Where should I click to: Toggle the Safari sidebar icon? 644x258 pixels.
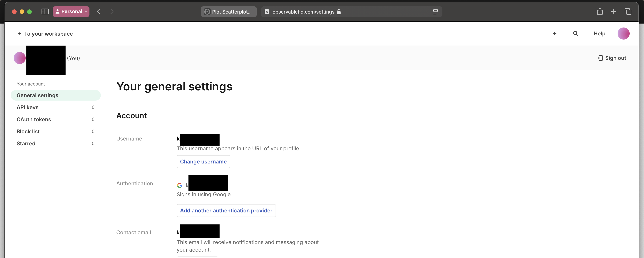[x=45, y=11]
